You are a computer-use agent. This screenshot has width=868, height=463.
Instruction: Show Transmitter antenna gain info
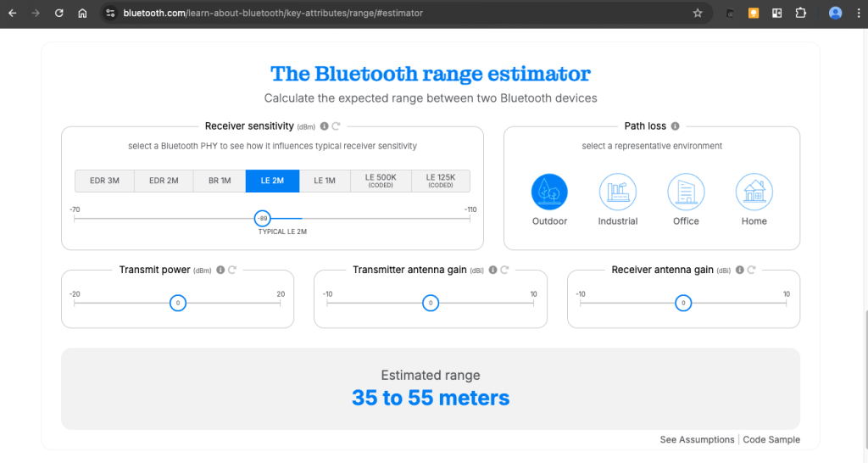pos(492,270)
